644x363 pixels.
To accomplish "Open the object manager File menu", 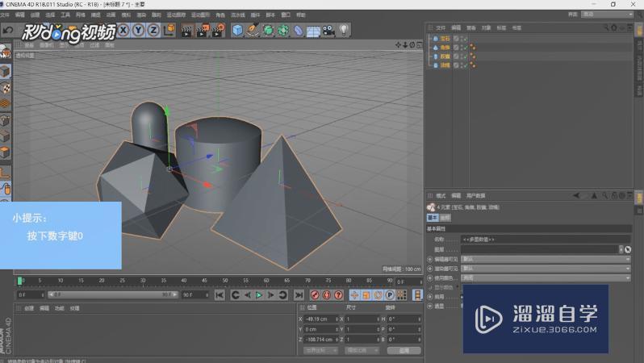I will [441, 28].
